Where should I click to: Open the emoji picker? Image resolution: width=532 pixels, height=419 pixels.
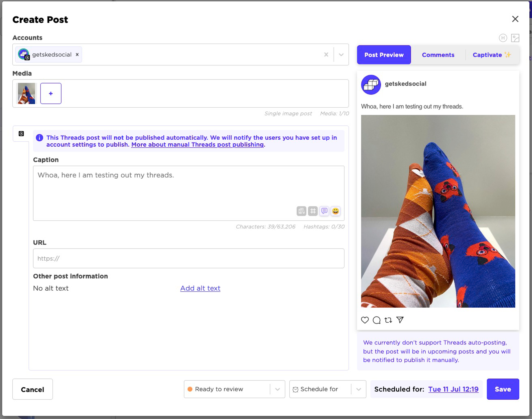pos(335,211)
